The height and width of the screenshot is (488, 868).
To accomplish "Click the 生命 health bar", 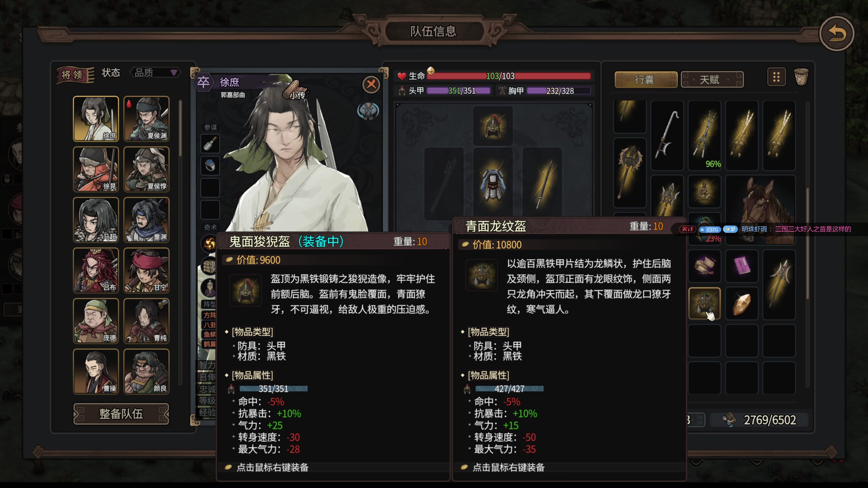I will (509, 76).
